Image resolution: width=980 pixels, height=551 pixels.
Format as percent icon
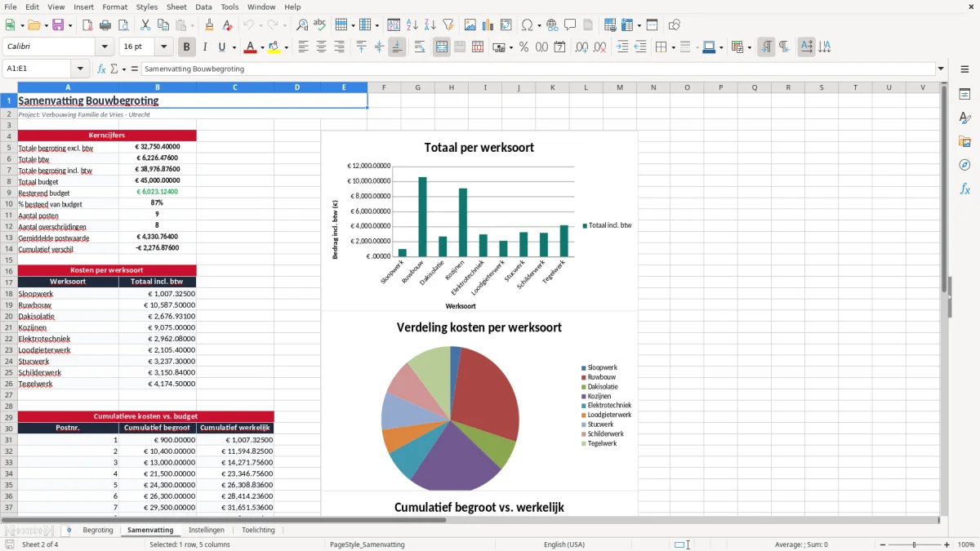[524, 47]
